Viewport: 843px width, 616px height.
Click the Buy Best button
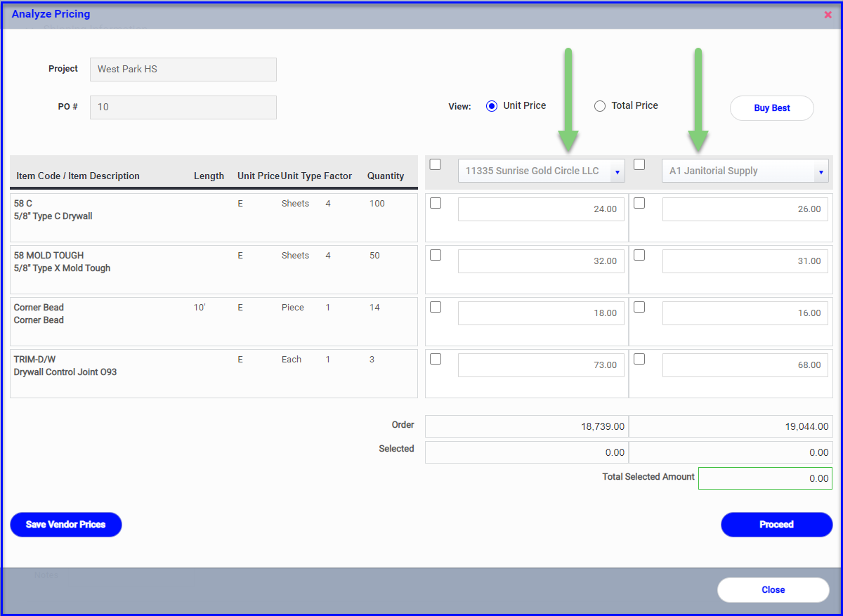coord(772,108)
